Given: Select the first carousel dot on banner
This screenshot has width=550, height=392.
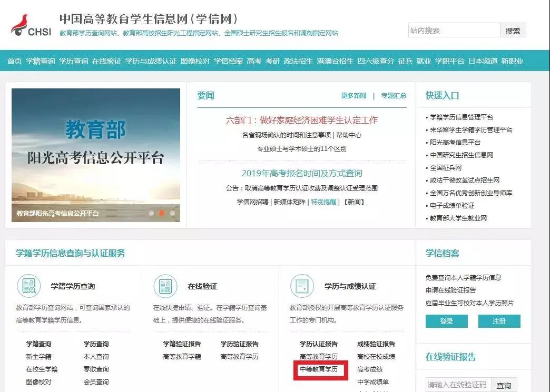Looking at the screenshot, I should click(x=151, y=213).
